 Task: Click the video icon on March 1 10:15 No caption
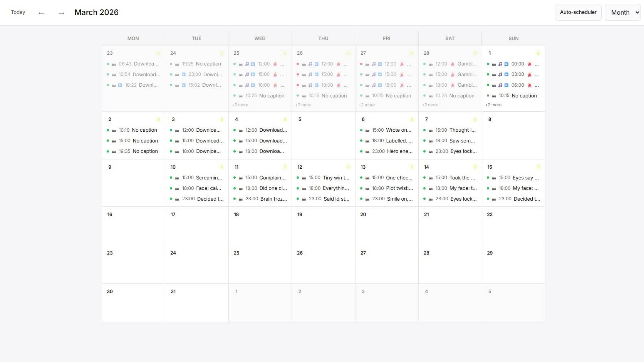(494, 96)
